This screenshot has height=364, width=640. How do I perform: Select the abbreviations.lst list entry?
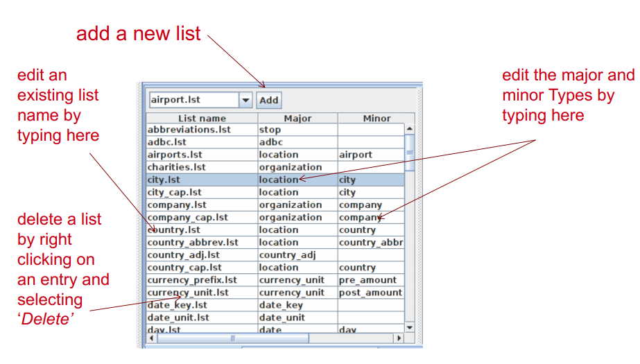pos(189,130)
